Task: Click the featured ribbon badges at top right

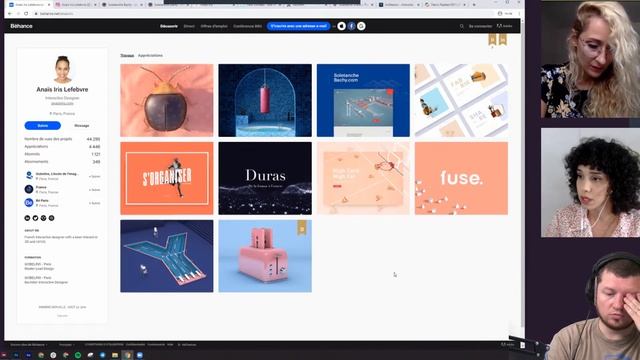Action: [x=498, y=40]
